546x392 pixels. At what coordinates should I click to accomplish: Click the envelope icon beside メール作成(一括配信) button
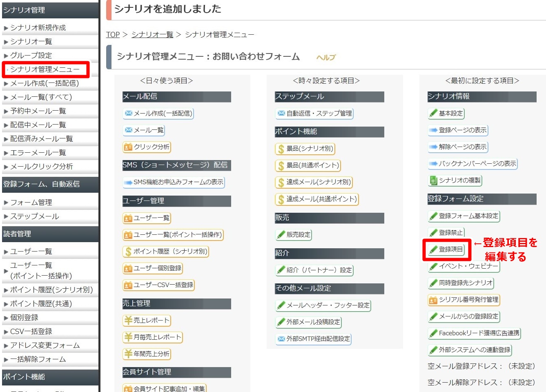pos(129,113)
